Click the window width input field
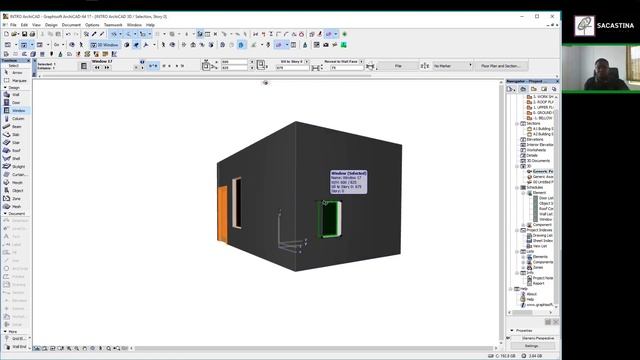640x360 pixels. tap(234, 62)
